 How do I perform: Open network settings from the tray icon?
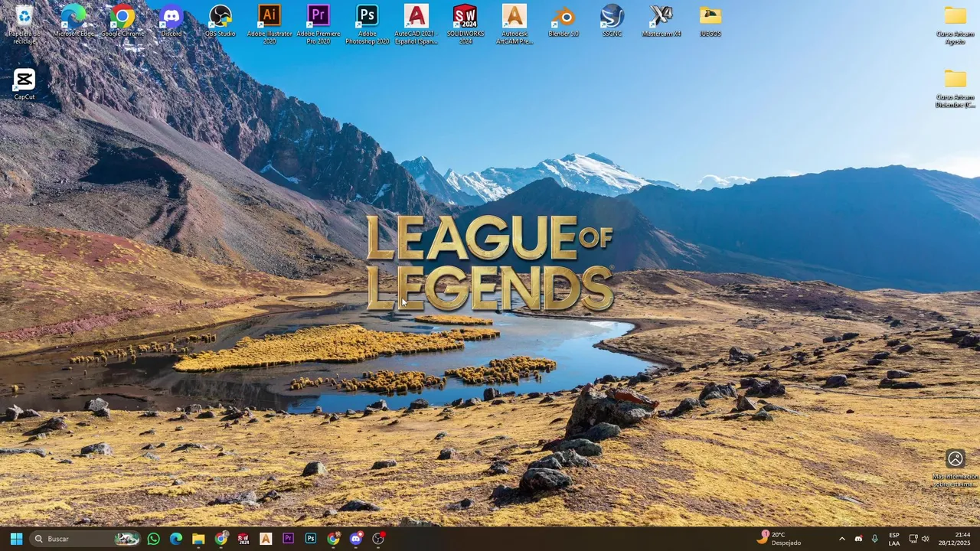point(913,539)
